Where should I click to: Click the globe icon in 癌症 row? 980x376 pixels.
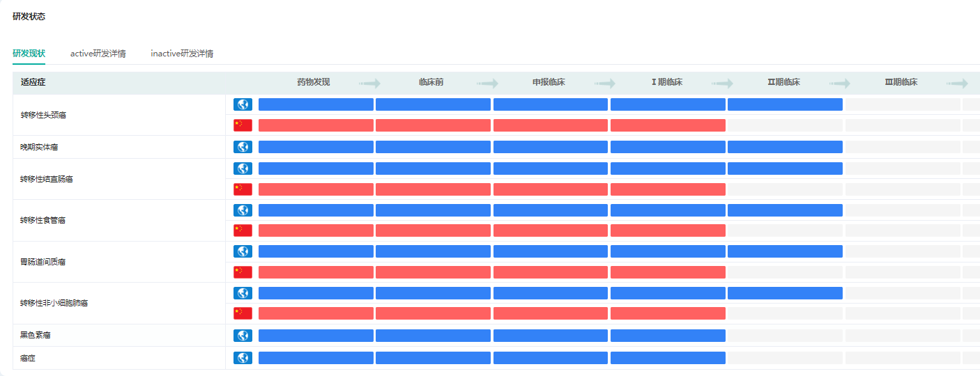point(243,358)
